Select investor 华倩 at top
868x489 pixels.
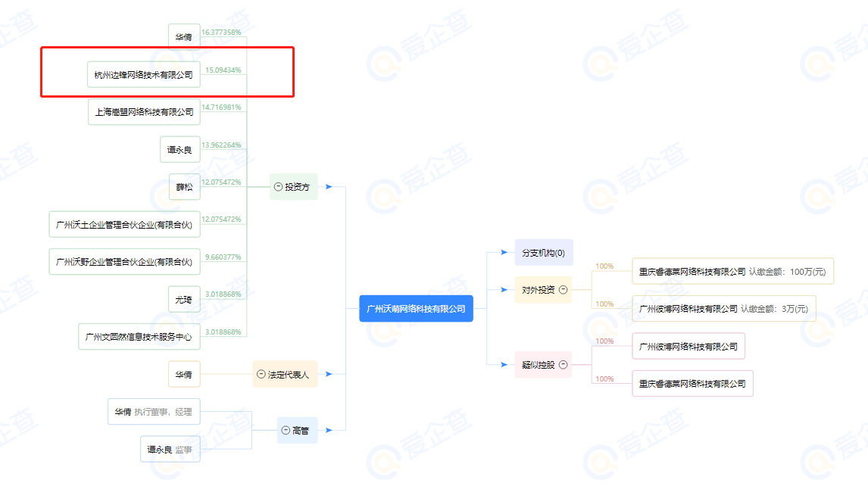[x=184, y=37]
